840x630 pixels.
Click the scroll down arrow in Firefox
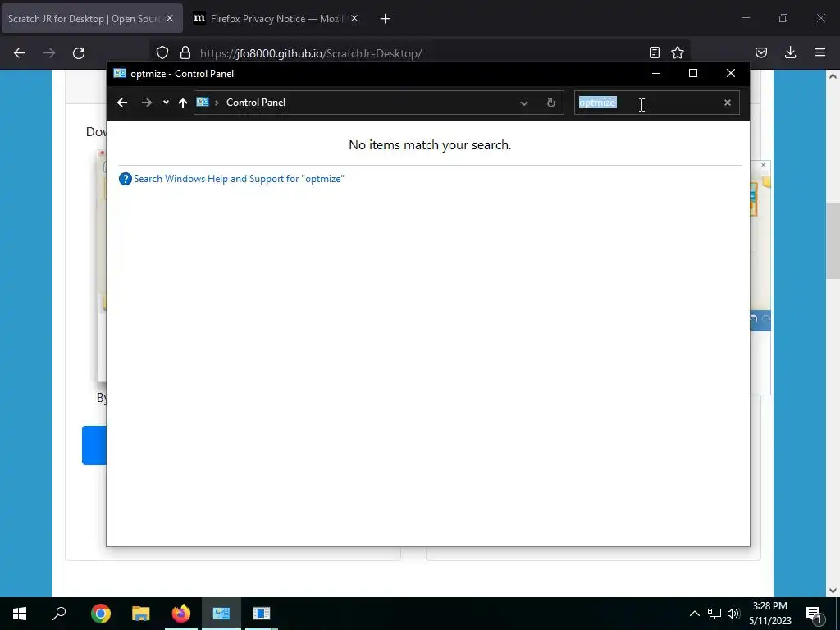point(833,591)
